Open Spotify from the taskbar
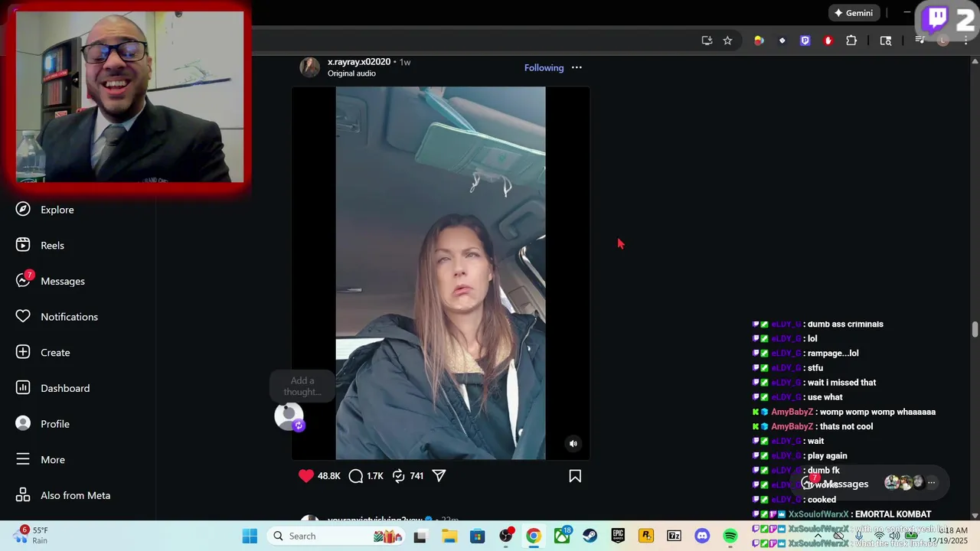The height and width of the screenshot is (551, 980). [730, 536]
